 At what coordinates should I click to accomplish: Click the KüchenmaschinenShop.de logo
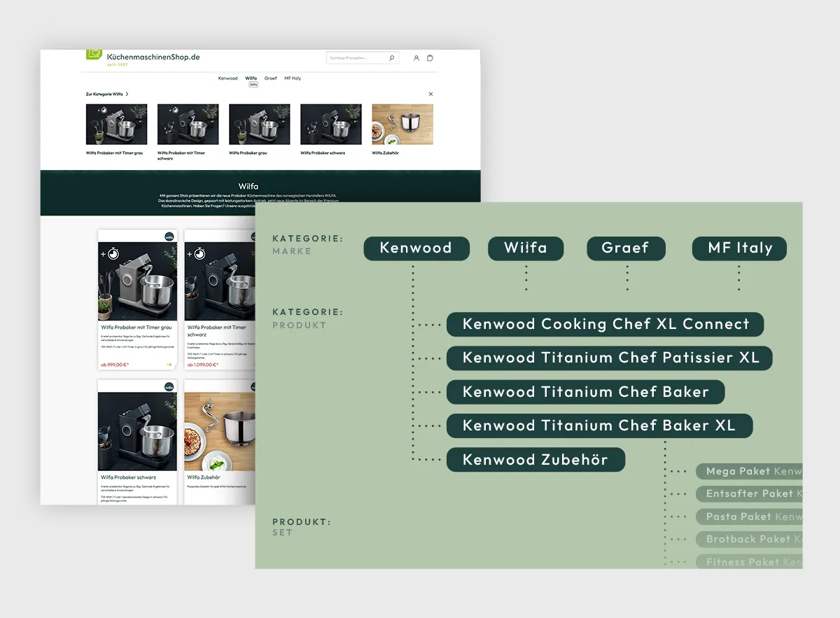pos(143,57)
